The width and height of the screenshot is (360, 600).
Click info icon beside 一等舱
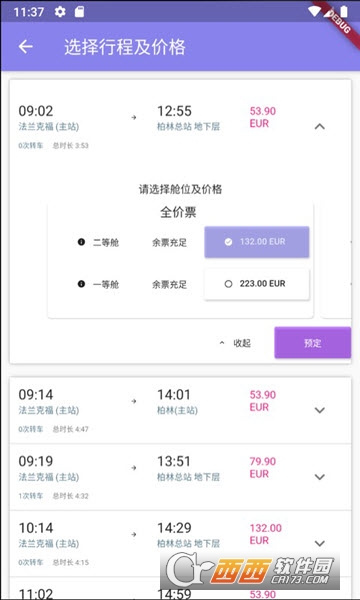point(81,284)
